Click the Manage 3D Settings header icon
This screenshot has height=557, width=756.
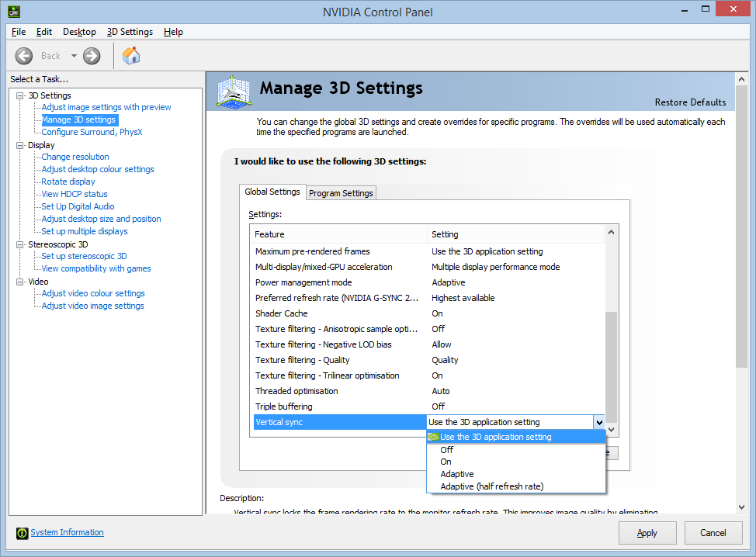(234, 91)
